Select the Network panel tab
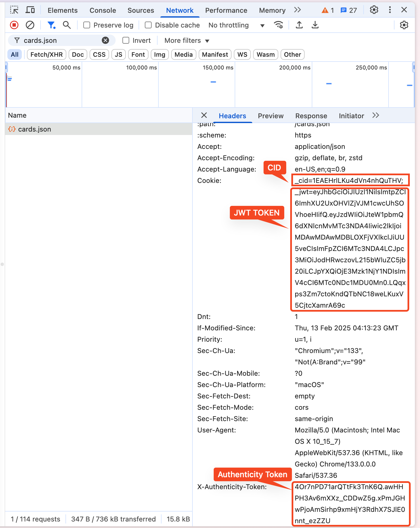The image size is (420, 528). pos(180,10)
